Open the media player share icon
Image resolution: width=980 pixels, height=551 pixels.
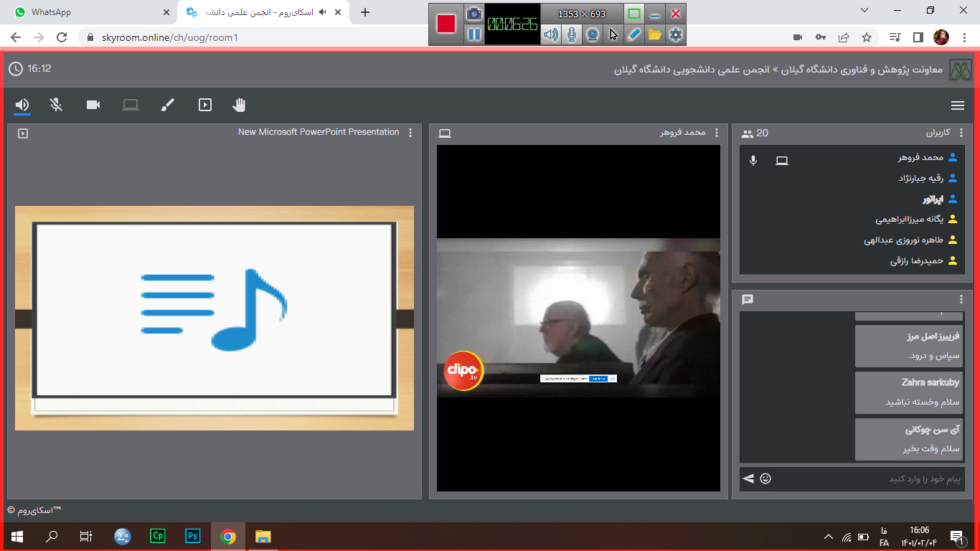click(205, 105)
